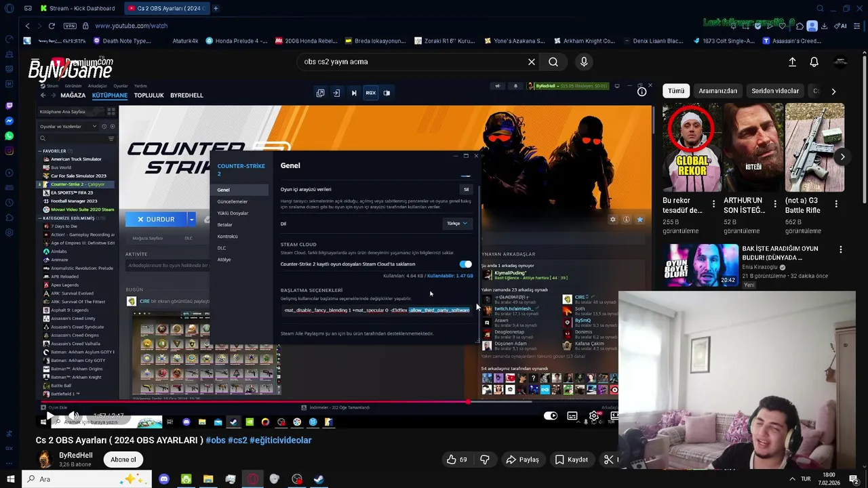Viewport: 868px width, 488px height.
Task: Open the BAK İŞTE ARADIĞIM OYUN video thumbnail
Action: [701, 265]
